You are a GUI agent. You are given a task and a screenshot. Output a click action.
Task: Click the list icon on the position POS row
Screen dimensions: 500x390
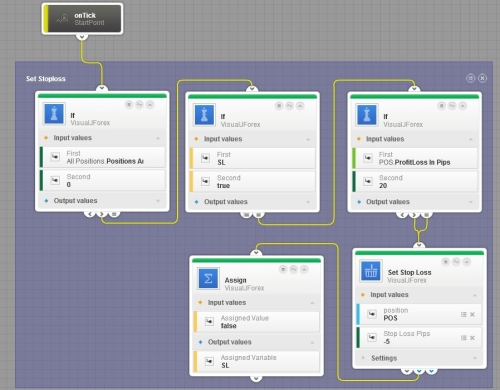tap(463, 314)
